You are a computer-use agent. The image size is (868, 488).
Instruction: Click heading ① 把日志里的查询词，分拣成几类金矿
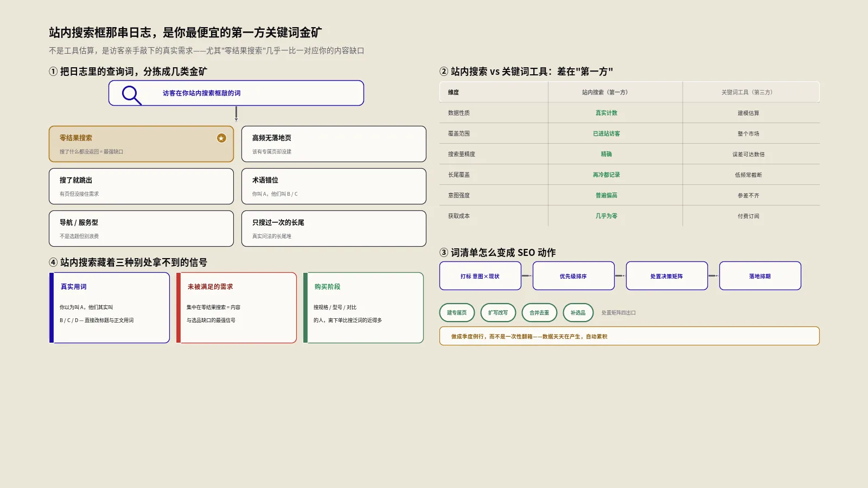click(128, 72)
